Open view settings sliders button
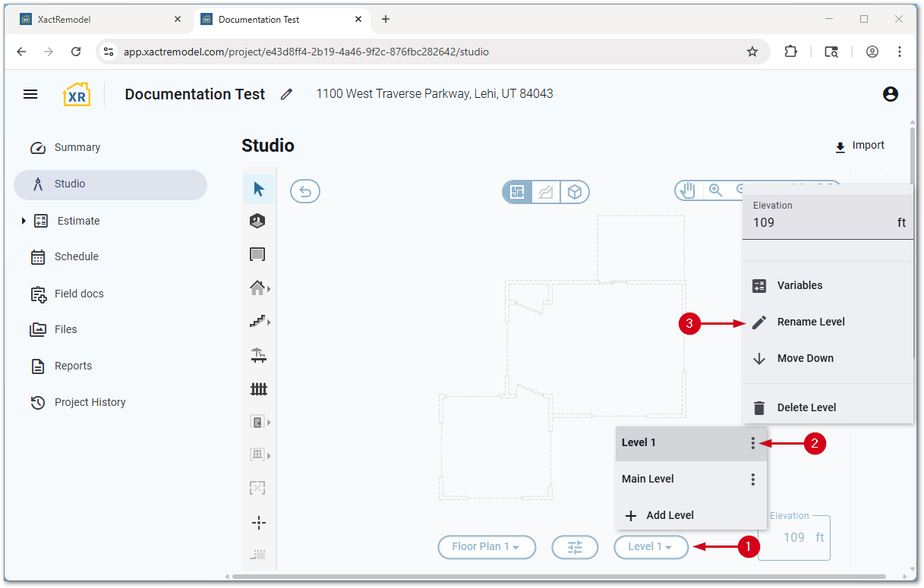Image resolution: width=924 pixels, height=588 pixels. click(x=575, y=547)
